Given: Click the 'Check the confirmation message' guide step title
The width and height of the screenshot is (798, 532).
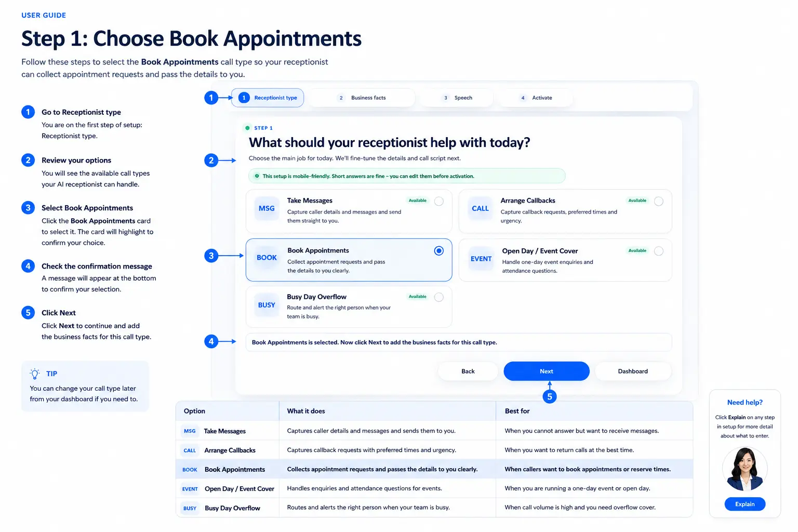Looking at the screenshot, I should pyautogui.click(x=97, y=266).
